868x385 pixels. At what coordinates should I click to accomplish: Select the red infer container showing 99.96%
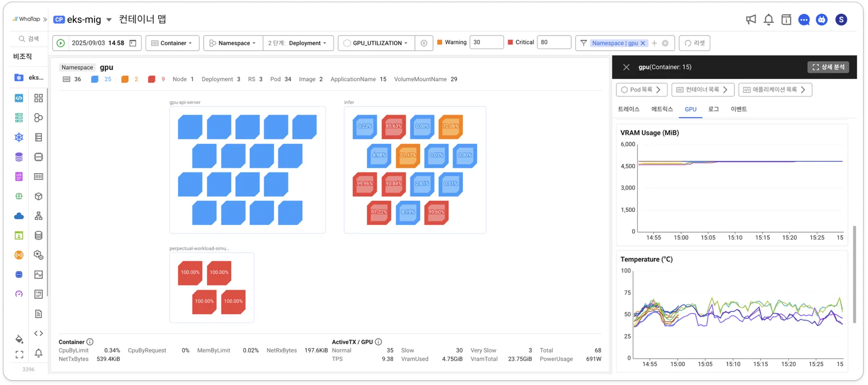pos(364,184)
